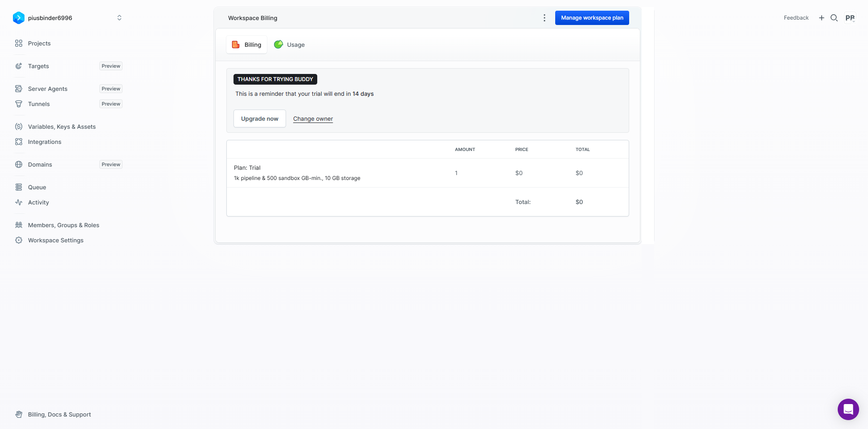Click the Upgrade now button
The image size is (868, 429).
click(x=259, y=118)
